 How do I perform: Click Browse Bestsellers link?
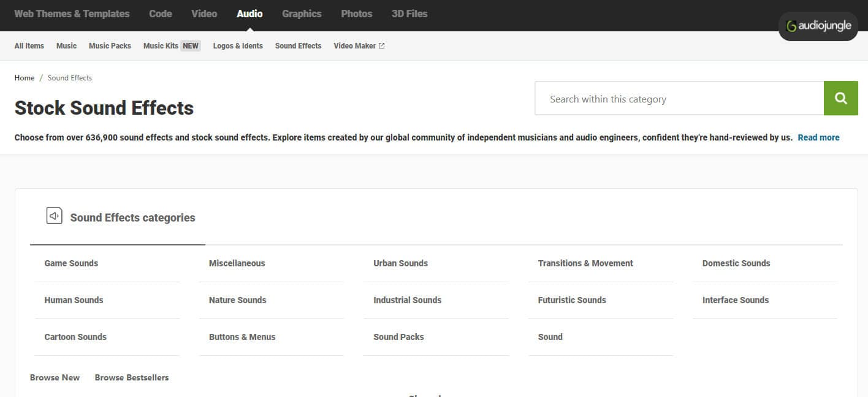(132, 377)
